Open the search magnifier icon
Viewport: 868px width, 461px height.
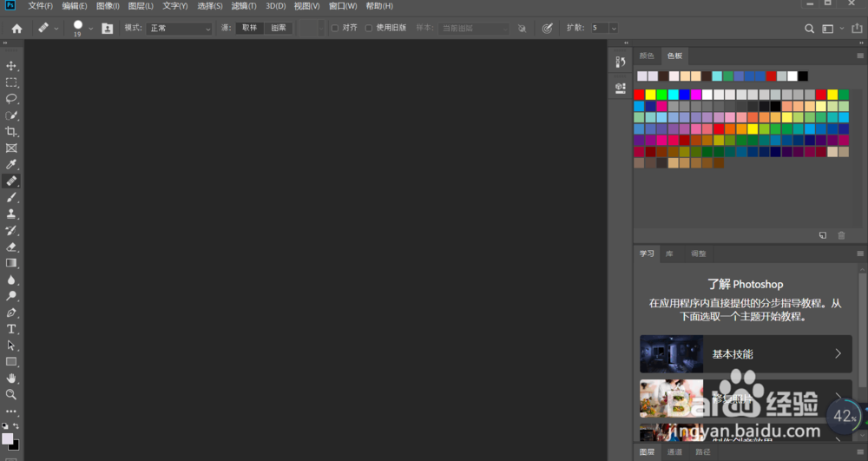coord(809,29)
